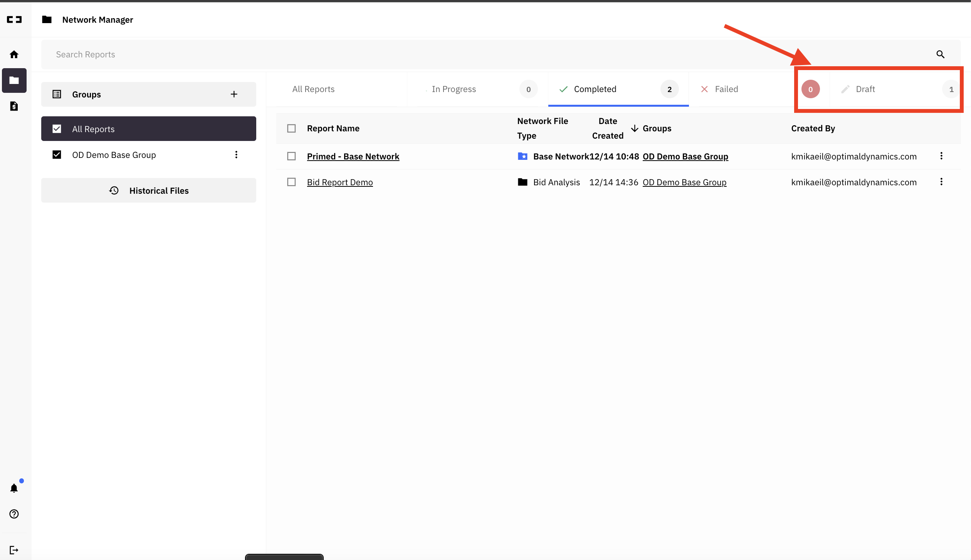Uncheck the OD Demo Base Group checkbox
This screenshot has width=971, height=560.
pyautogui.click(x=57, y=154)
